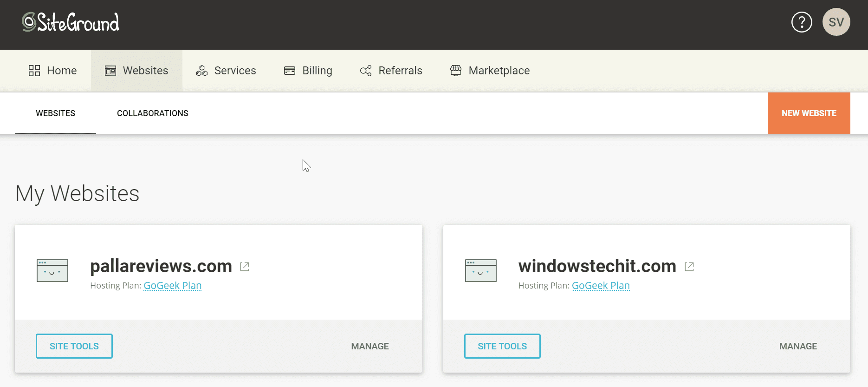Click the My Websites heading

[78, 194]
